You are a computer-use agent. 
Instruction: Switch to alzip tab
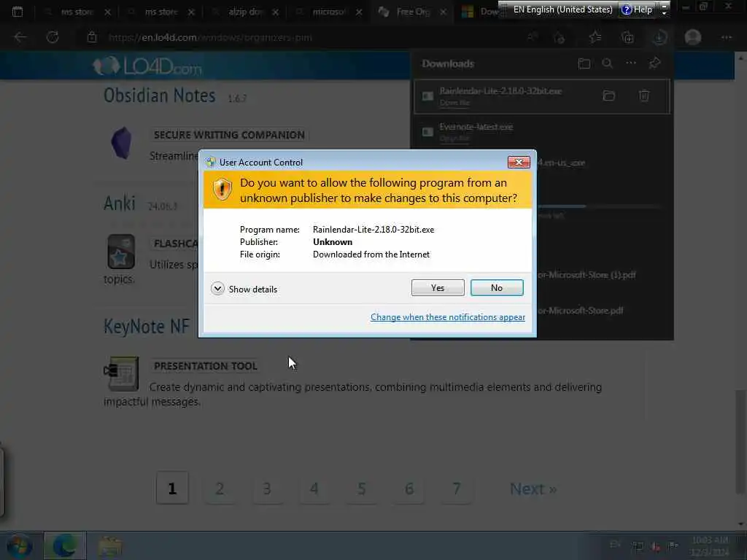244,12
